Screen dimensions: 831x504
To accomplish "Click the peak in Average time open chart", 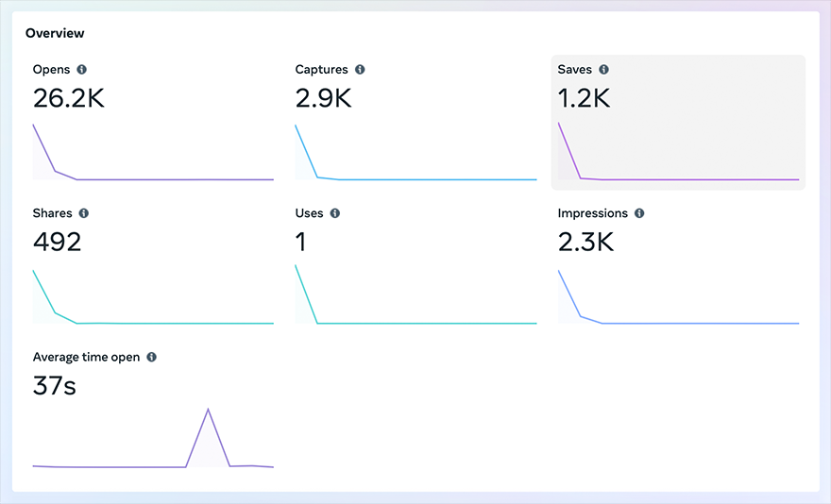I will click(208, 411).
